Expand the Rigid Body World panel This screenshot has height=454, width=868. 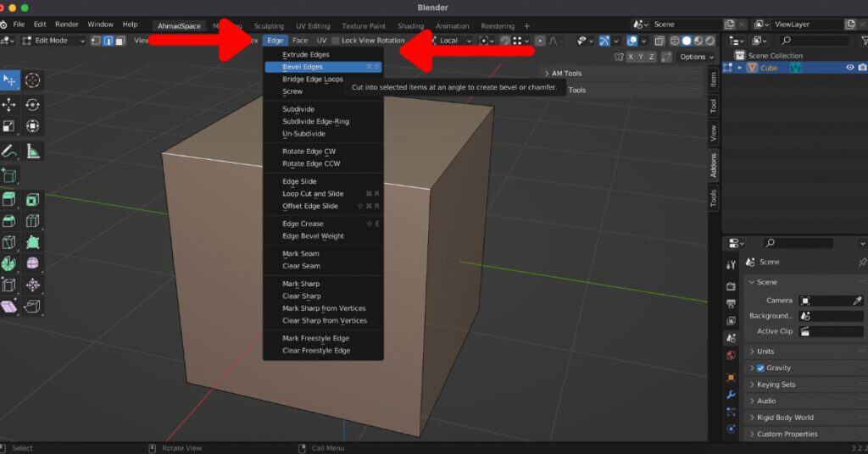(785, 418)
